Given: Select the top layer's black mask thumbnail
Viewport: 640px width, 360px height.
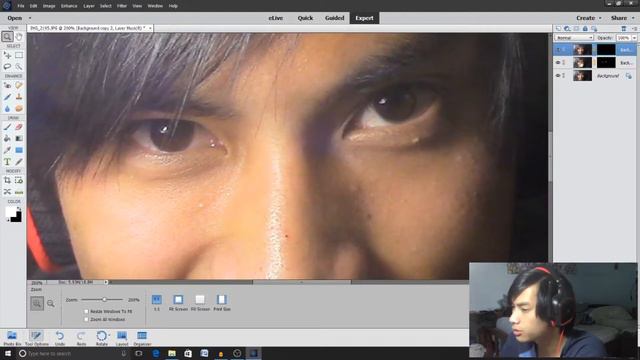Looking at the screenshot, I should pyautogui.click(x=606, y=50).
